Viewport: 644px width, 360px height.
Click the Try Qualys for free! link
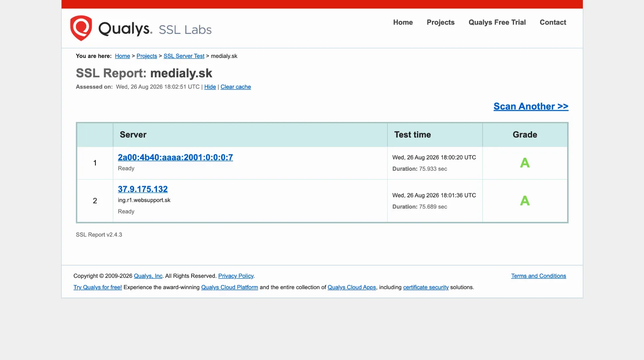[x=97, y=287]
